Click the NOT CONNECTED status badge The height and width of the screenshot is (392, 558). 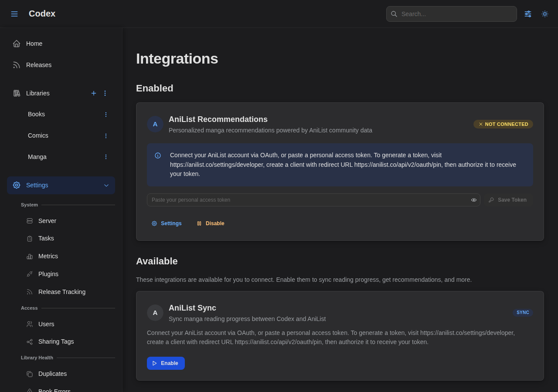pos(503,124)
